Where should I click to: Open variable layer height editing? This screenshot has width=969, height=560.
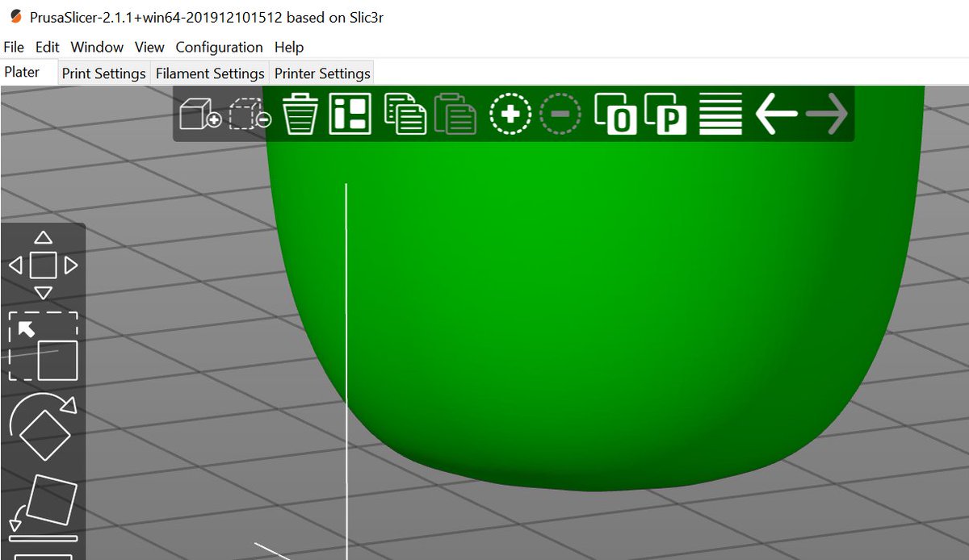[x=719, y=114]
